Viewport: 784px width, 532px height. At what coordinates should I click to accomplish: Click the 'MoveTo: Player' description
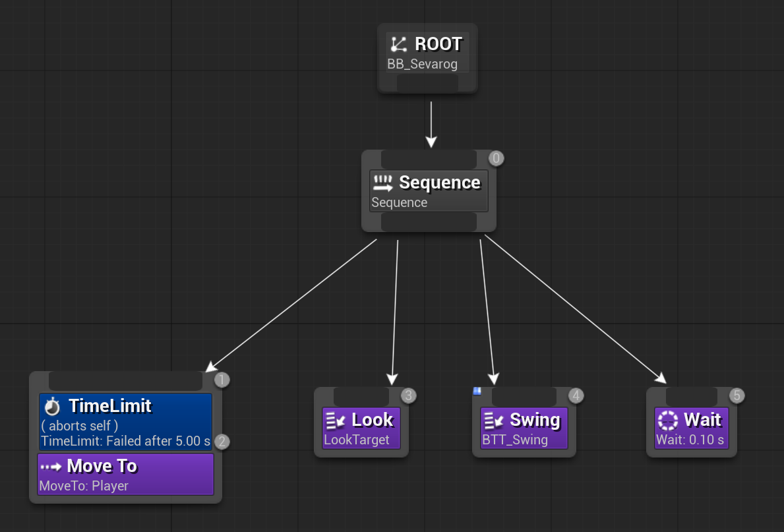(84, 486)
